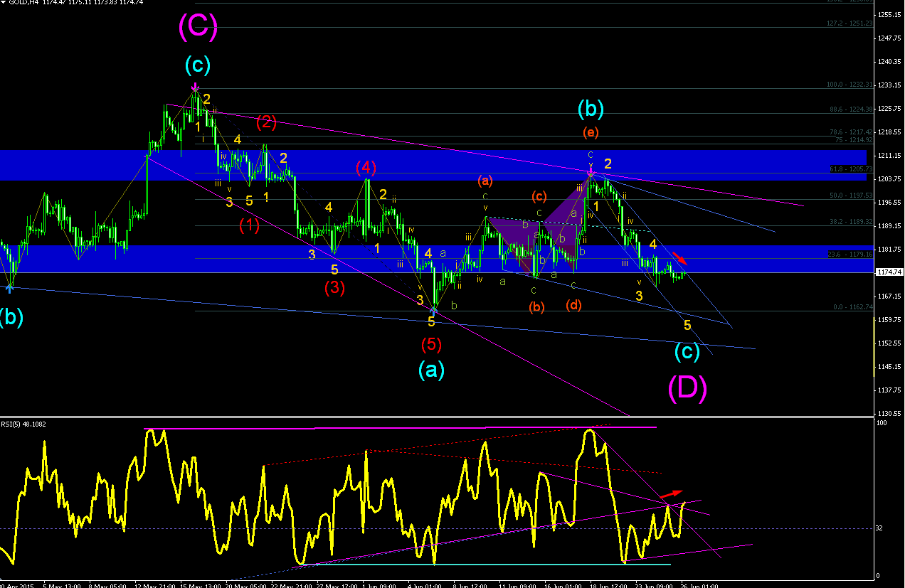Click price axis value 1137.75
Screen dimensions: 905x588
[889, 390]
